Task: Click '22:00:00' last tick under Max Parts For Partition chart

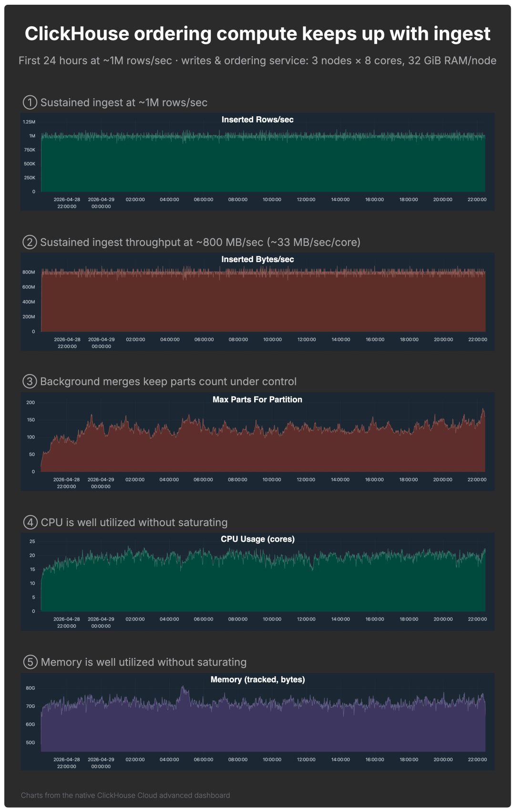Action: 477,479
